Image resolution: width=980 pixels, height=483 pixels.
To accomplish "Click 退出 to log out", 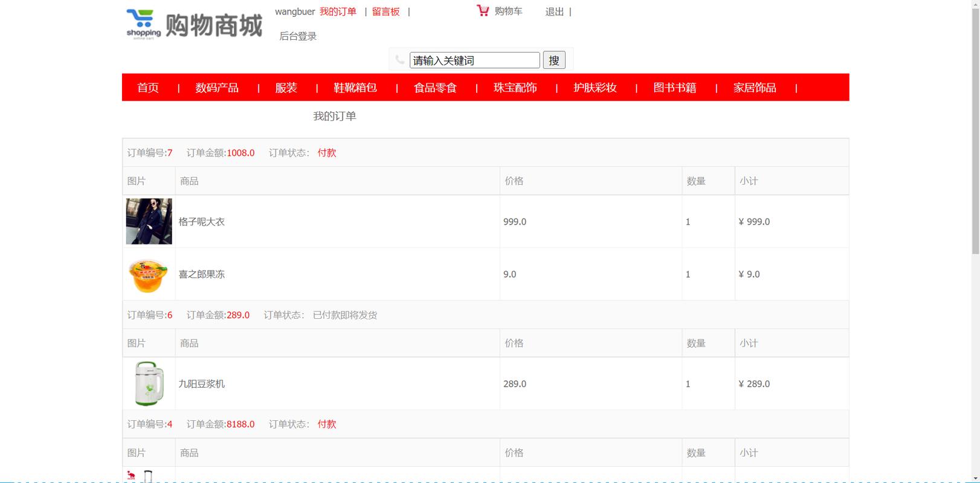I will point(554,11).
